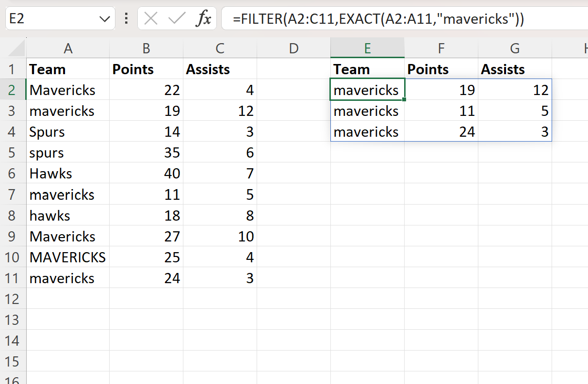Screen dimensions: 588x384
Task: Click the Insert Function fx icon
Action: (204, 19)
